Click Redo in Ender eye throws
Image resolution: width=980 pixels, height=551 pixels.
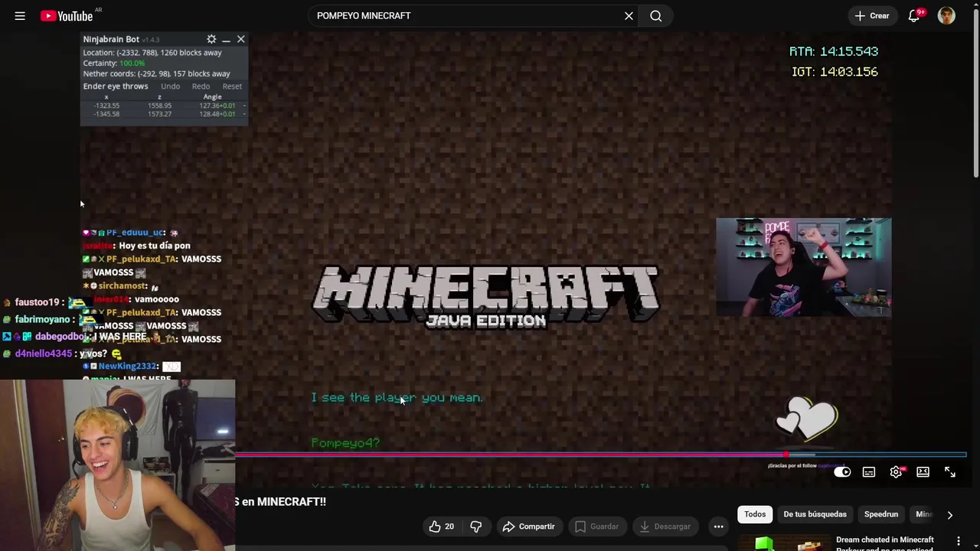tap(201, 86)
